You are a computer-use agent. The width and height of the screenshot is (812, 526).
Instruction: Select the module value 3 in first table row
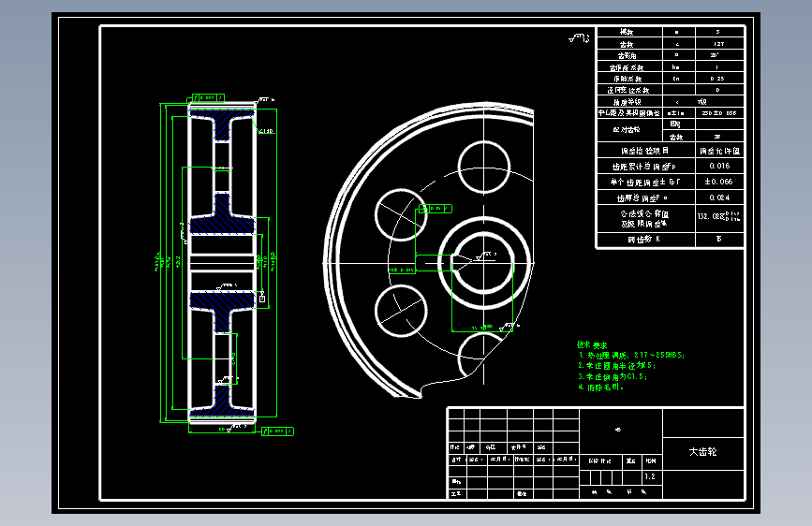719,32
